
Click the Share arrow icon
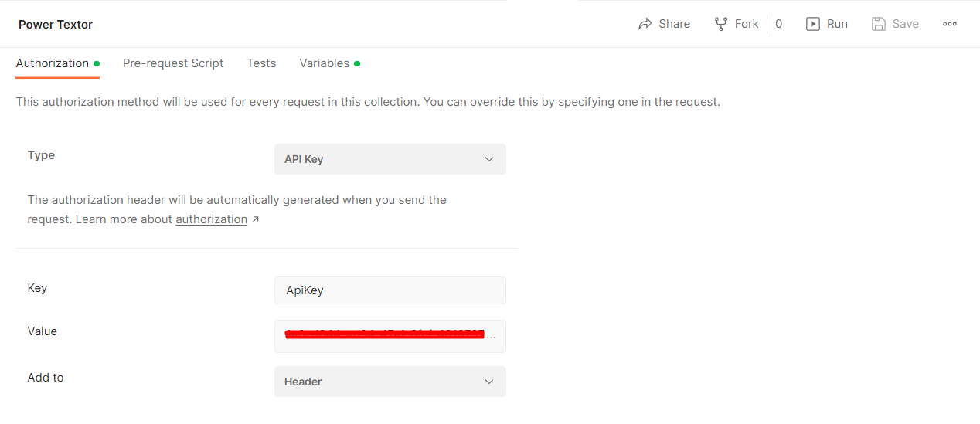(645, 24)
